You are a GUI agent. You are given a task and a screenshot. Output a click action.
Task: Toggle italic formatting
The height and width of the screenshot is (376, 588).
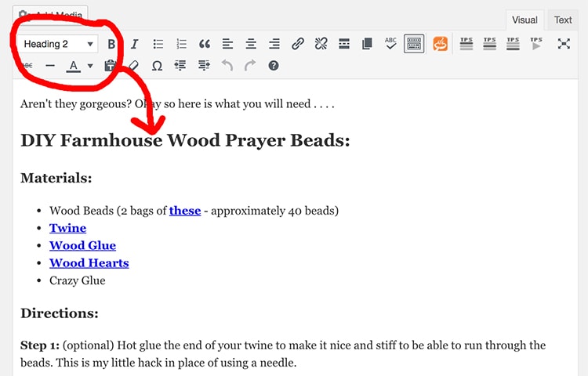[135, 44]
